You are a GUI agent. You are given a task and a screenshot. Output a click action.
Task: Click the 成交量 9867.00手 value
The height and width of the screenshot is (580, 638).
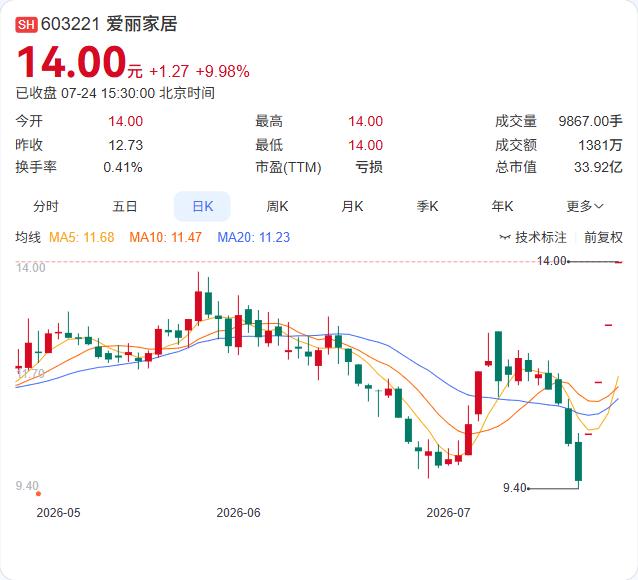tap(590, 121)
